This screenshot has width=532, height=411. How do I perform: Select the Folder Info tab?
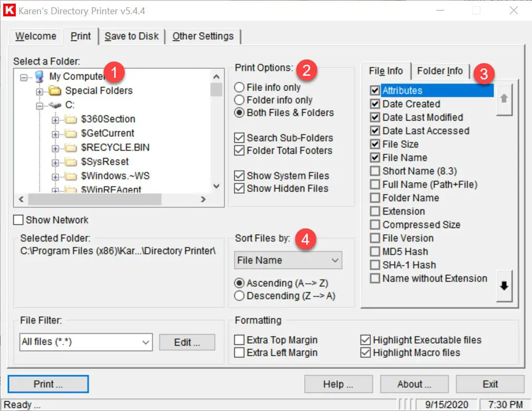tap(440, 71)
